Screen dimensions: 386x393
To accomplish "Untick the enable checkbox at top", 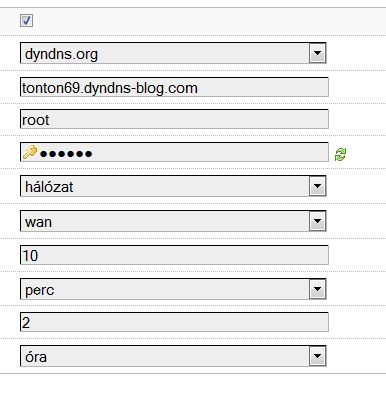I will point(26,20).
